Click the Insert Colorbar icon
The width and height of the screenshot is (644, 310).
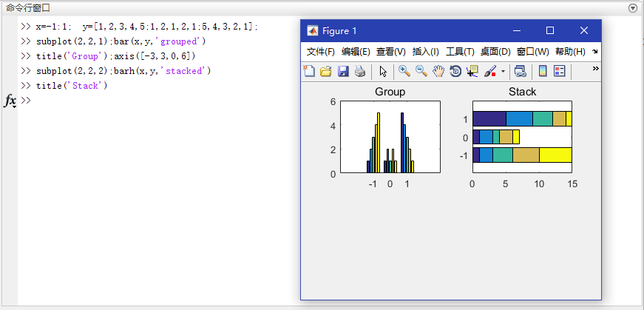[x=543, y=72]
